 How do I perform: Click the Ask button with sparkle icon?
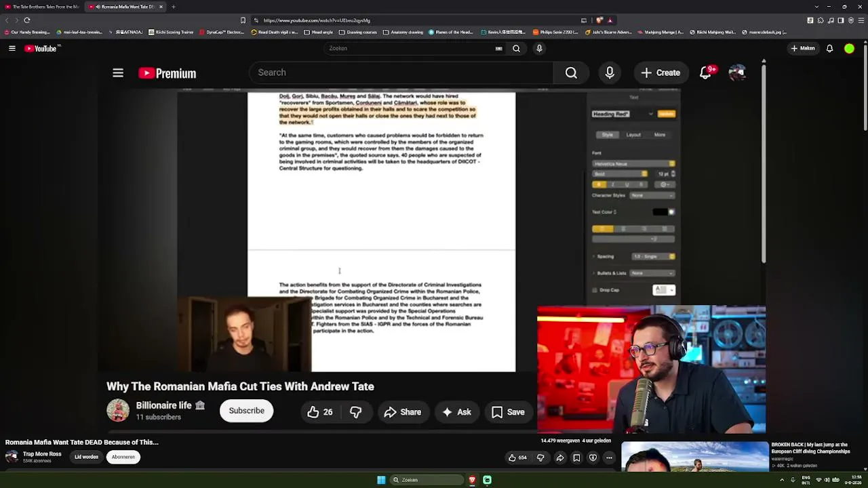click(456, 412)
